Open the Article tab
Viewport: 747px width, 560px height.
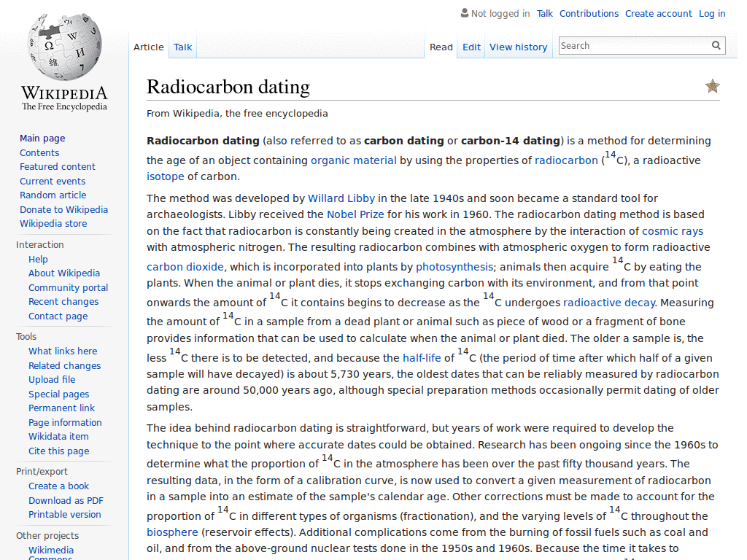pyautogui.click(x=149, y=47)
